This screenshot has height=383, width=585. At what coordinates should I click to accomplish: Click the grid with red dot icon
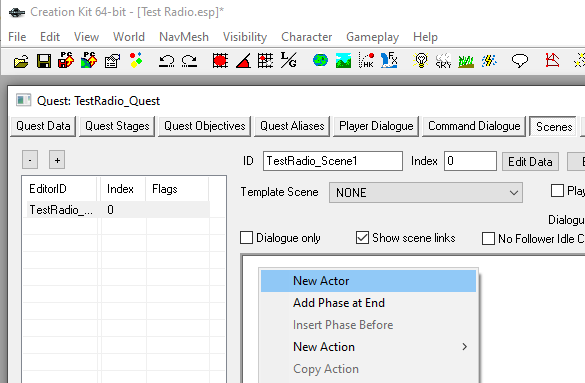[266, 60]
